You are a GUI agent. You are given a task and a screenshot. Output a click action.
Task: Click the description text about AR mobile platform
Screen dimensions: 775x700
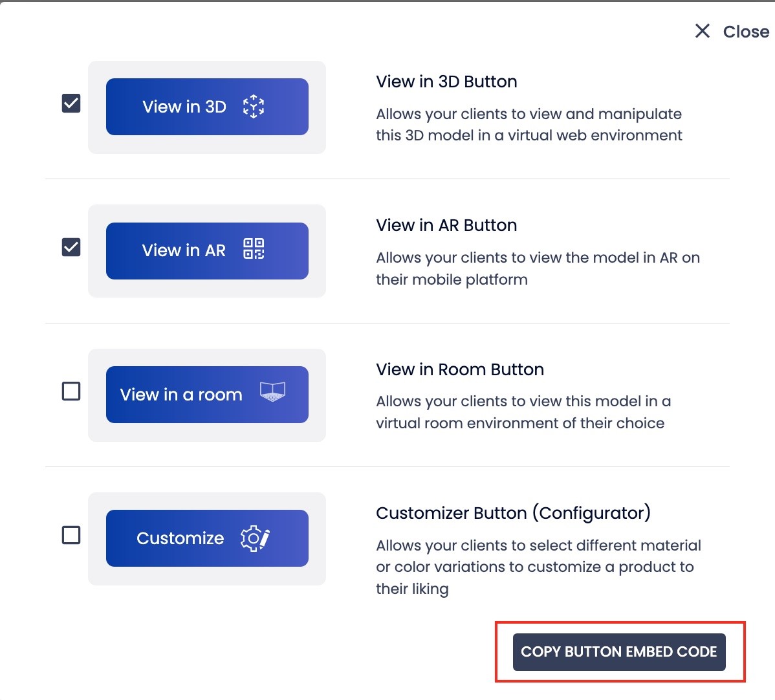coord(538,268)
